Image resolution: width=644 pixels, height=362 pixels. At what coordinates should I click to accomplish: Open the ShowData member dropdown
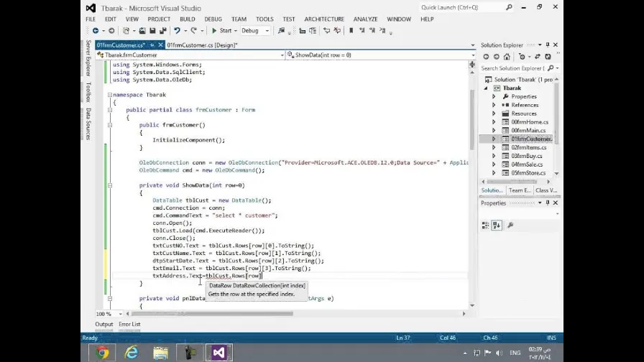(473, 55)
